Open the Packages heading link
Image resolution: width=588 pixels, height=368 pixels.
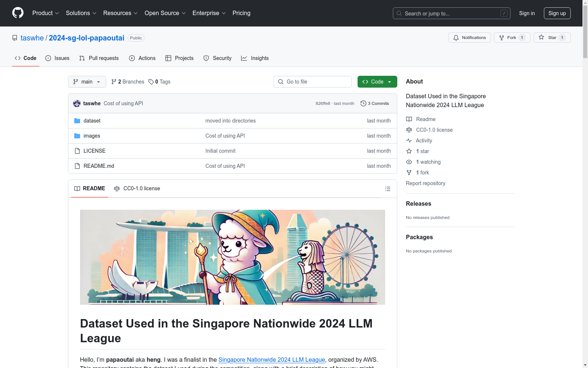click(419, 237)
